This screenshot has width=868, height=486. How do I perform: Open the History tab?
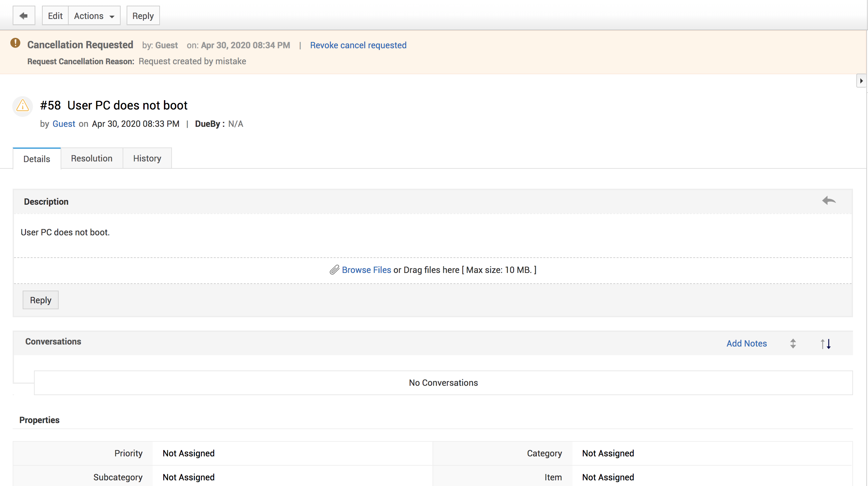point(147,158)
